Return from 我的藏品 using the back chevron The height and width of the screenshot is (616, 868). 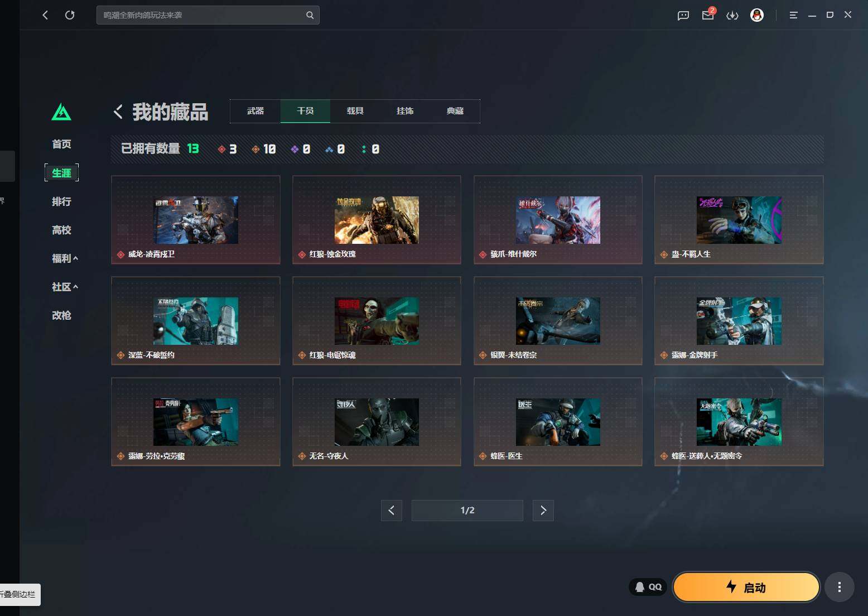tap(118, 112)
